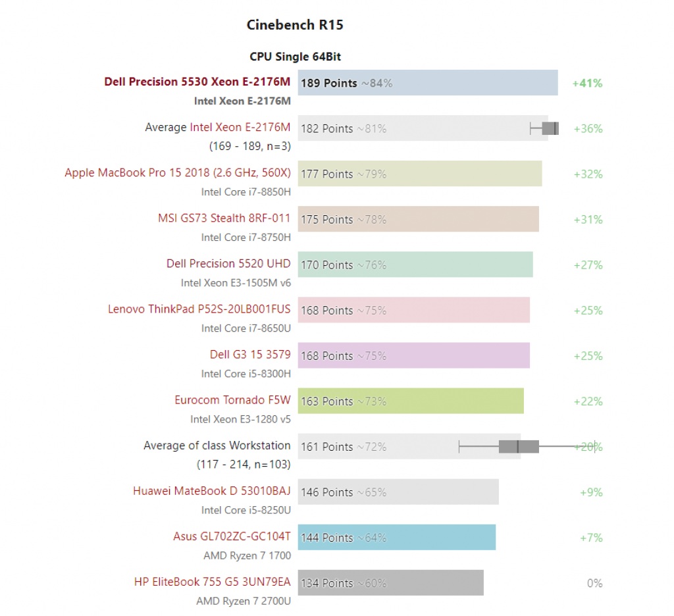Open the Dell G3 15 3579 link
This screenshot has height=616, width=674.
(250, 355)
